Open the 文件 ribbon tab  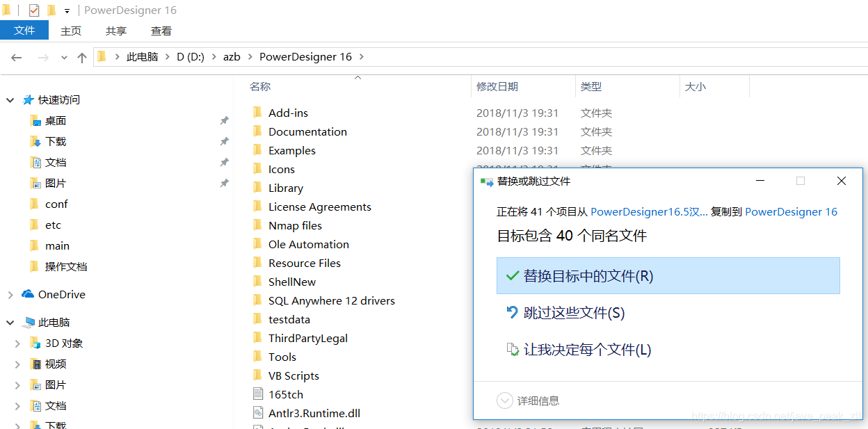(x=24, y=31)
